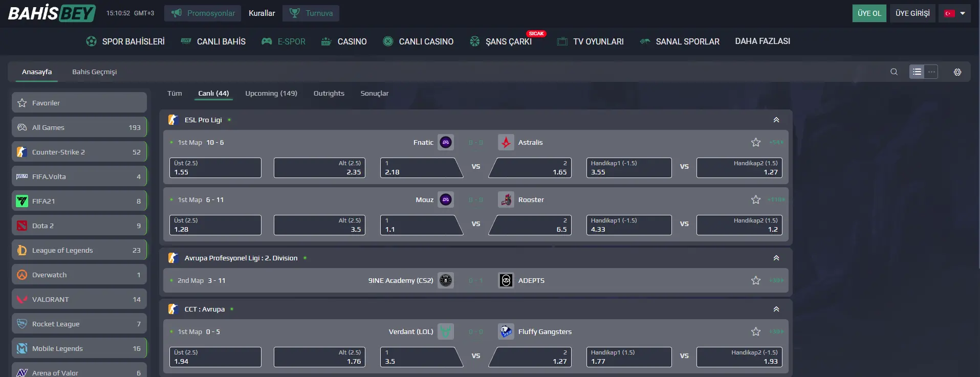Bet Handikap1 (-1.5) at 4.33 Mouz match
This screenshot has width=980, height=377.
coord(629,225)
